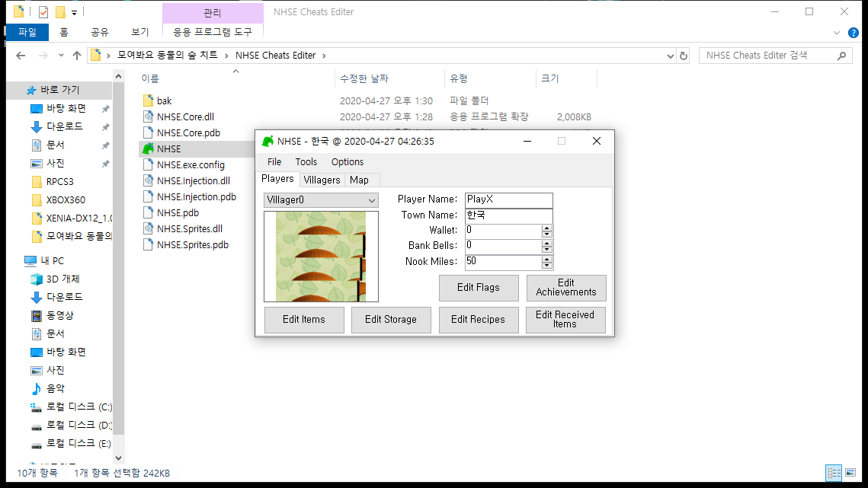The image size is (868, 488).
Task: Sort files by 이름 column header
Action: [235, 78]
